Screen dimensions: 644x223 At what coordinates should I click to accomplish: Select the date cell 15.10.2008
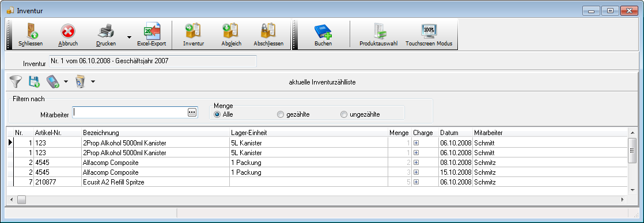tap(456, 172)
